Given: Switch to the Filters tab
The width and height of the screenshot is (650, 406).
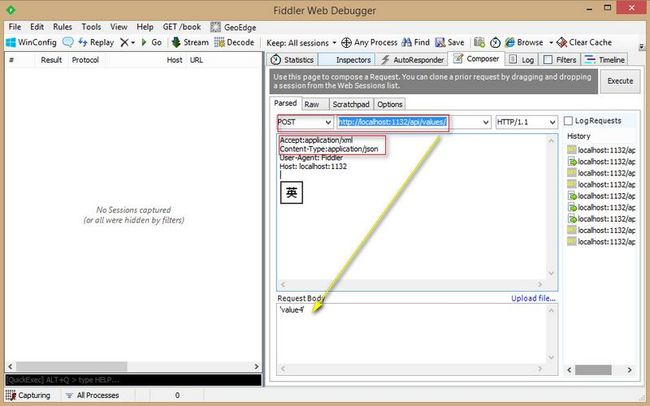Looking at the screenshot, I should click(x=560, y=60).
